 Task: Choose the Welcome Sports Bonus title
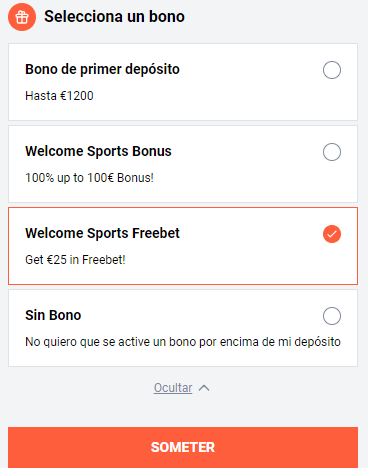pyautogui.click(x=98, y=151)
